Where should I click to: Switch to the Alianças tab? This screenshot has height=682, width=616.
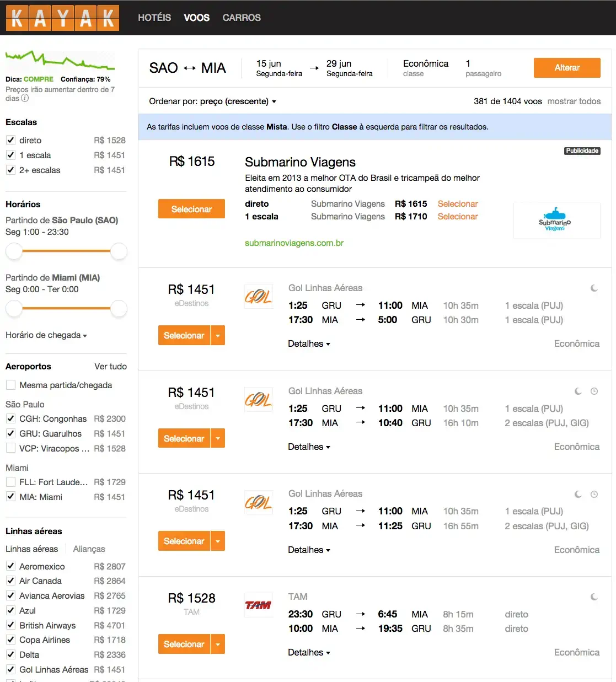click(x=89, y=549)
